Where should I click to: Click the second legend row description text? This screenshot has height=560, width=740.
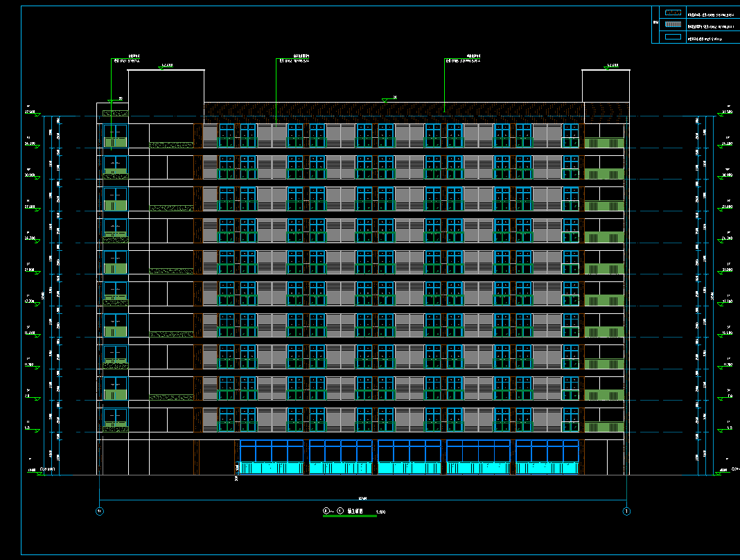(x=711, y=27)
